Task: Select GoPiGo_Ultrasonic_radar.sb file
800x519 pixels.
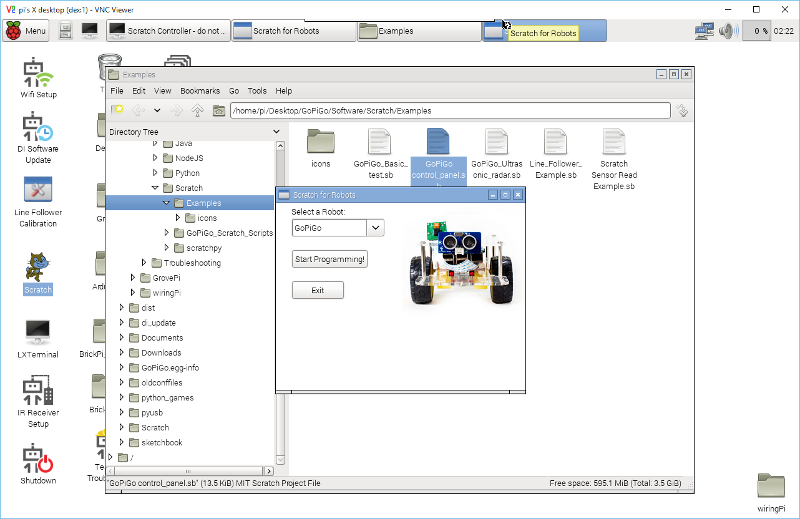Action: tap(496, 154)
